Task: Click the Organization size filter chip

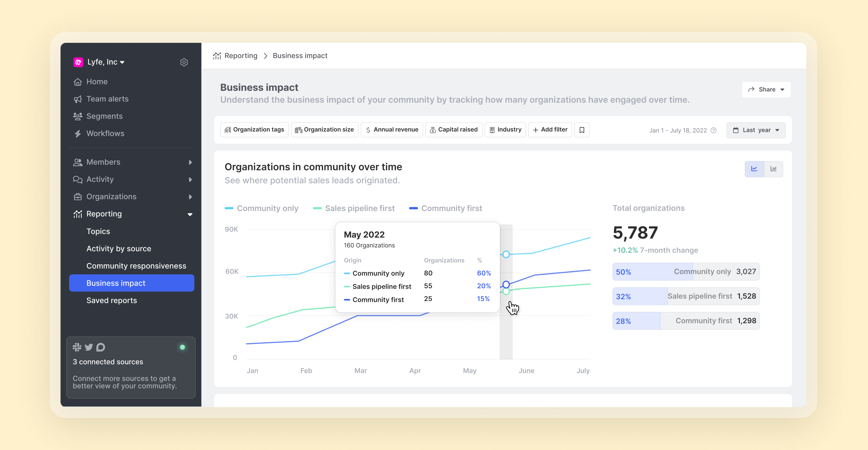Action: click(x=324, y=130)
